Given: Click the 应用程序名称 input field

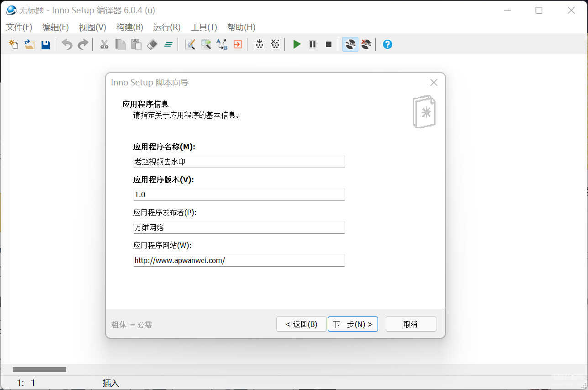Looking at the screenshot, I should coord(239,162).
